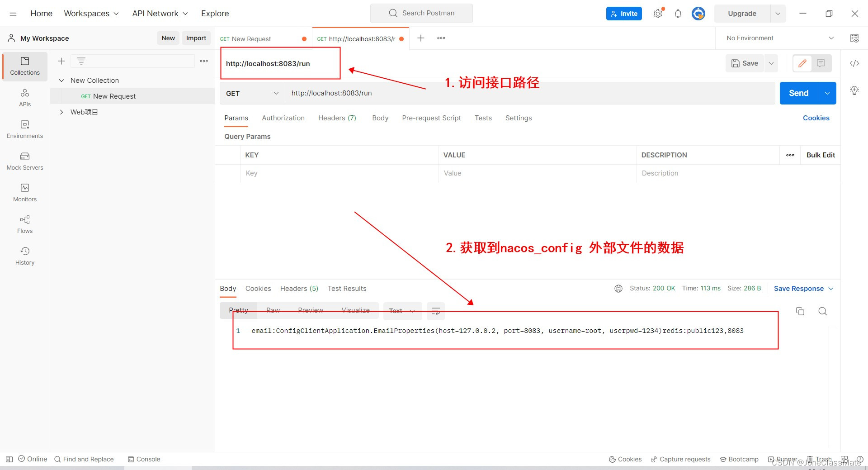Open the Upgrade options arrow
Image resolution: width=868 pixels, height=470 pixels.
(x=778, y=14)
